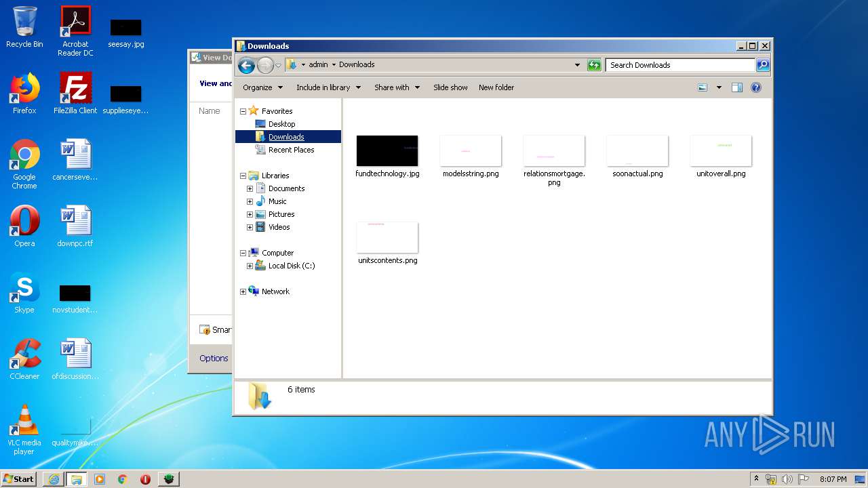The width and height of the screenshot is (868, 488).
Task: Click the Forward navigation arrow in Explorer
Action: [265, 65]
